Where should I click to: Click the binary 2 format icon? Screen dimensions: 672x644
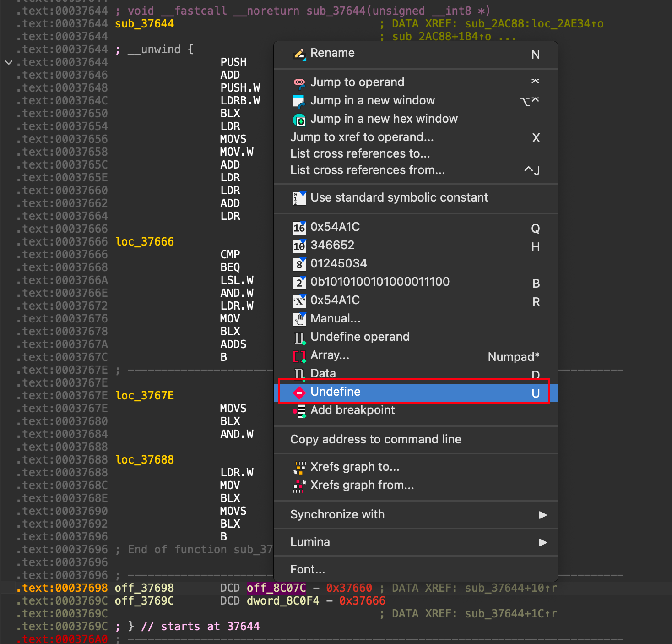pos(299,282)
